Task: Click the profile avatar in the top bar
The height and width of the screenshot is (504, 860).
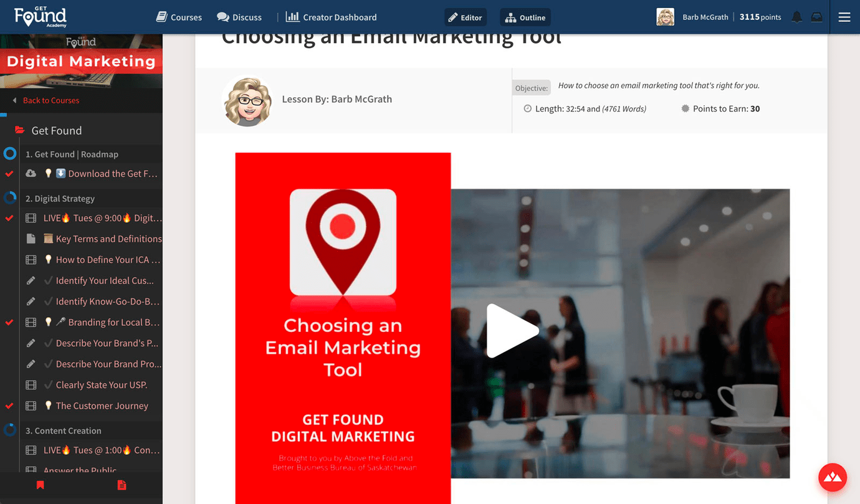Action: [x=665, y=17]
